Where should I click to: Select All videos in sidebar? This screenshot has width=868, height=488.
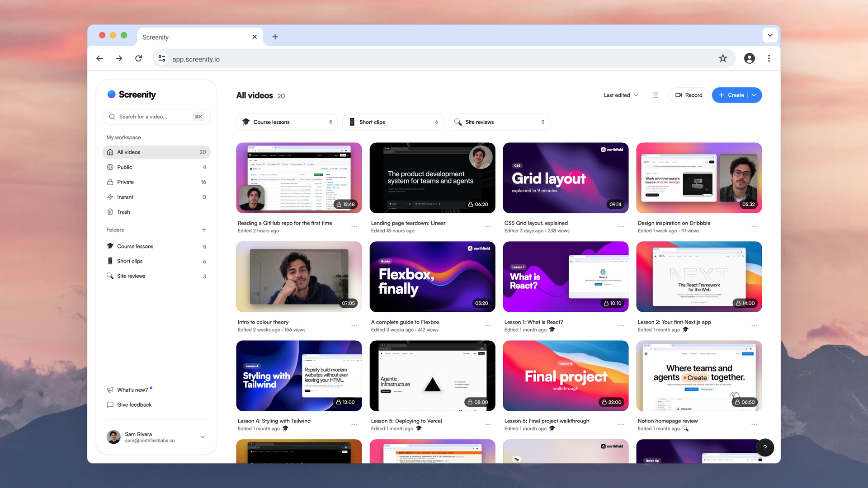tap(156, 152)
